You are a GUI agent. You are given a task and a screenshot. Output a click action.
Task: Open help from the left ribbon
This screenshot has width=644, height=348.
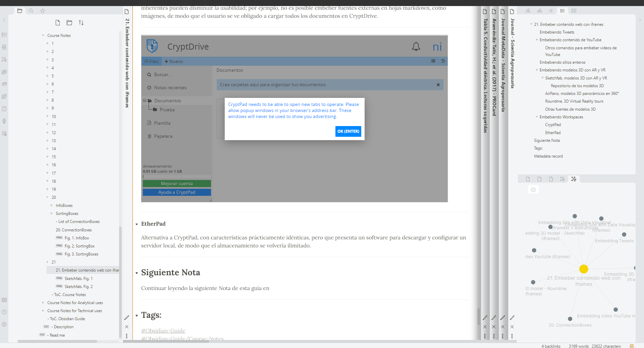click(4, 312)
